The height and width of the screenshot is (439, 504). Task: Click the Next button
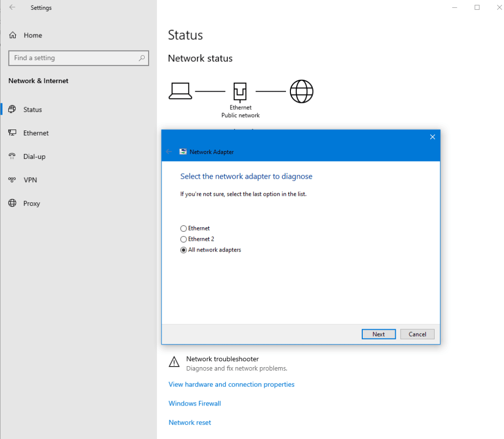click(x=378, y=334)
